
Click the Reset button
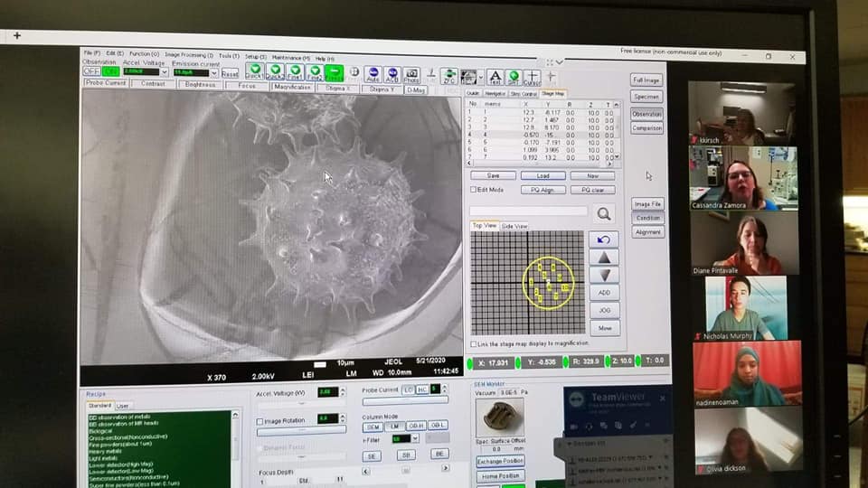pyautogui.click(x=229, y=73)
